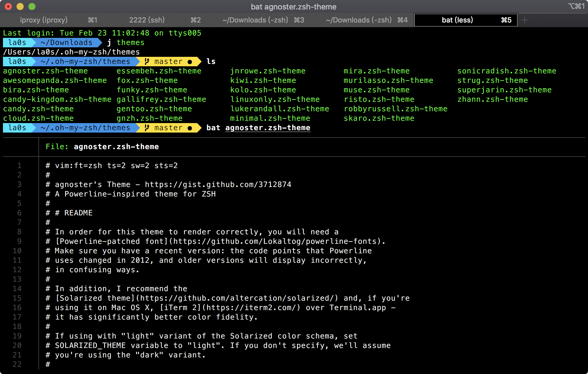Click the green zoom window button
Image resolution: width=588 pixels, height=374 pixels.
coord(32,7)
